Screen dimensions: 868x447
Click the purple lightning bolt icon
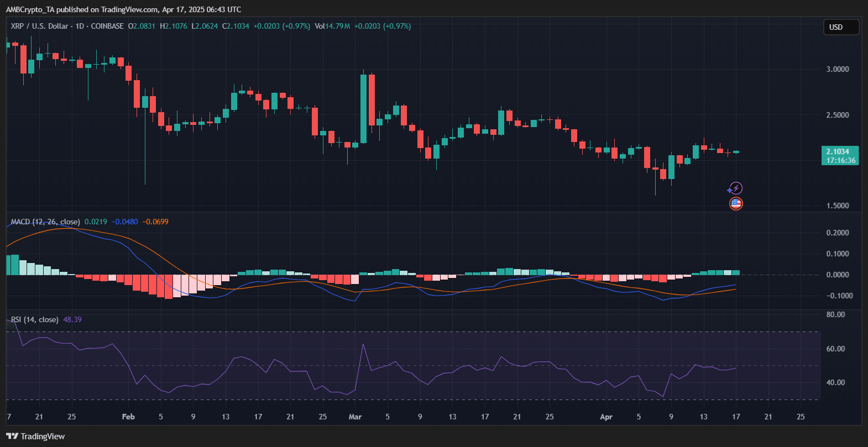click(x=735, y=188)
